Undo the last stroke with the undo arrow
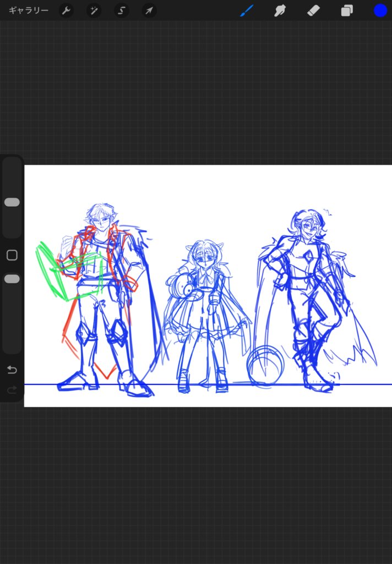Viewport: 392px width, 564px height. [12, 370]
